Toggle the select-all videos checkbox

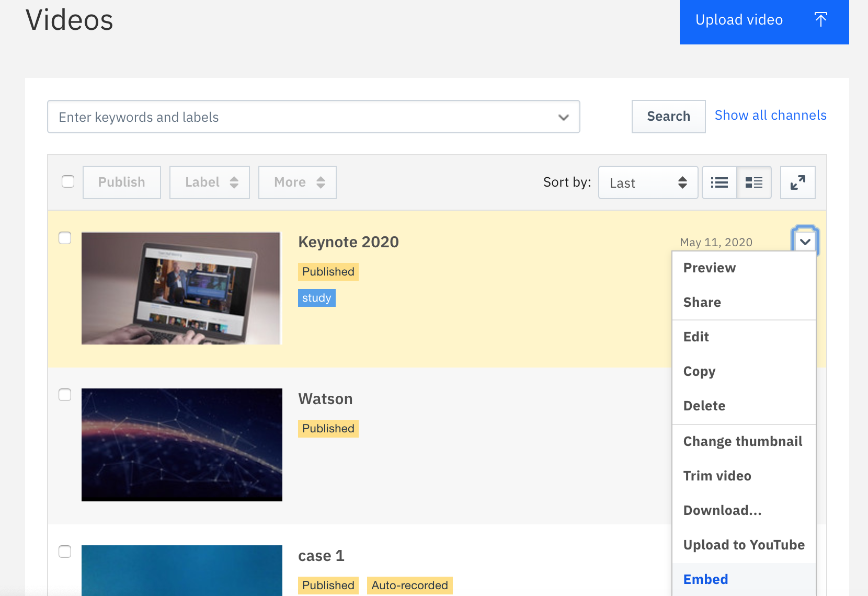pyautogui.click(x=68, y=181)
